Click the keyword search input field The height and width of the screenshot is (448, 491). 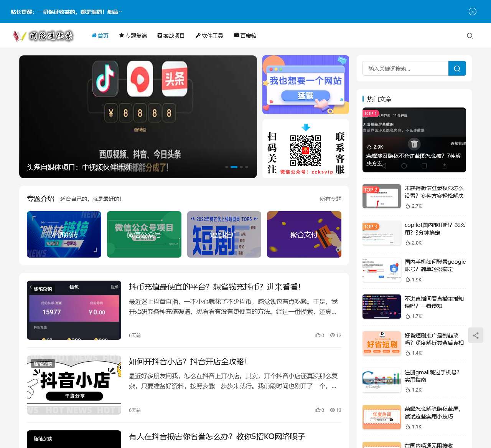click(x=405, y=68)
